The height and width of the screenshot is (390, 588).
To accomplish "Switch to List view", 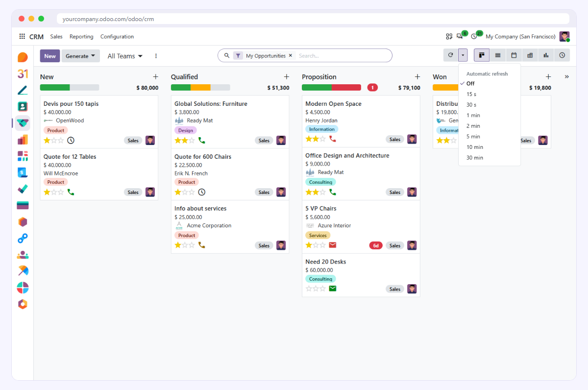I will (x=498, y=55).
